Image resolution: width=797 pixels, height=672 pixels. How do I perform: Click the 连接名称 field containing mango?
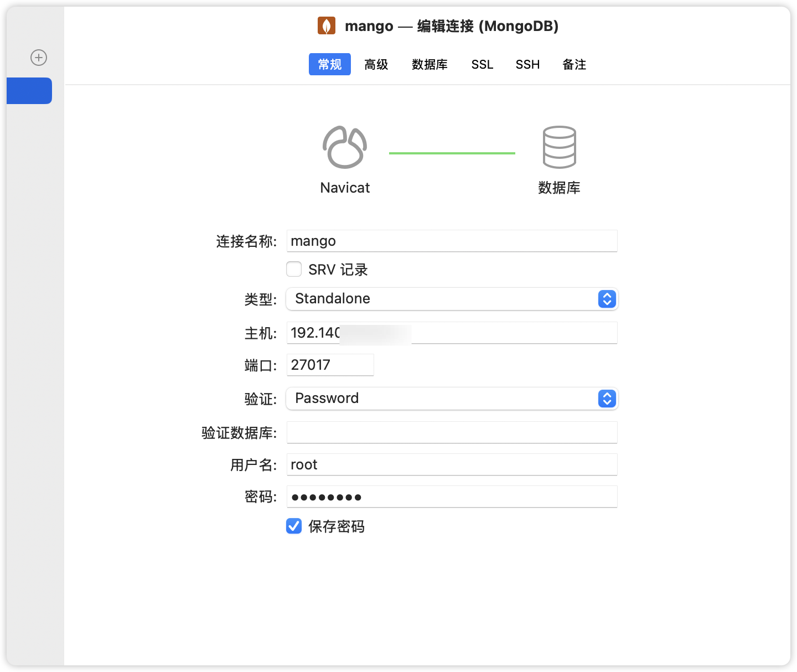coord(452,241)
